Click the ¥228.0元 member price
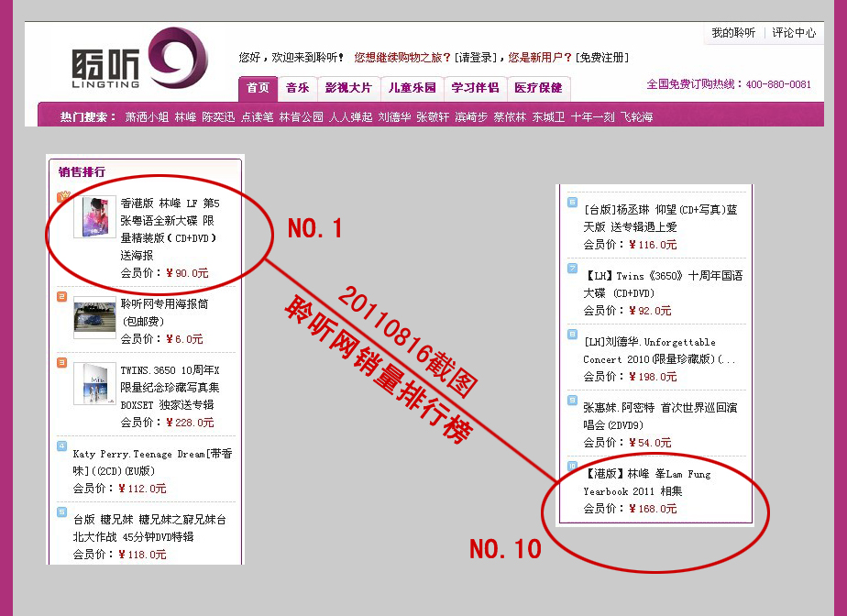 click(x=190, y=422)
